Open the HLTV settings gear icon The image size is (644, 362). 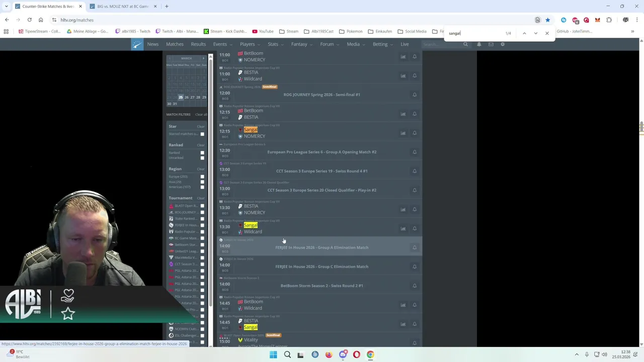pos(503,44)
